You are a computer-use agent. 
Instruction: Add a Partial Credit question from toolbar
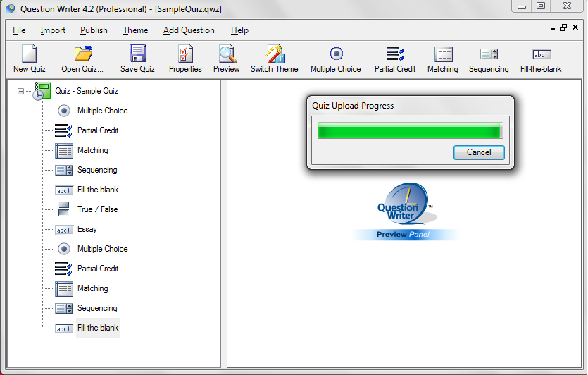(x=395, y=54)
